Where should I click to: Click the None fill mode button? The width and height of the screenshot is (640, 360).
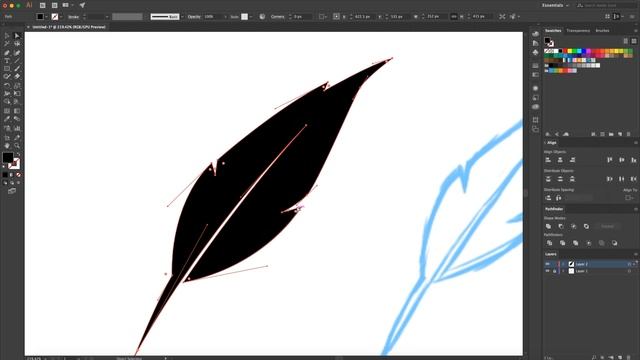coord(18,175)
